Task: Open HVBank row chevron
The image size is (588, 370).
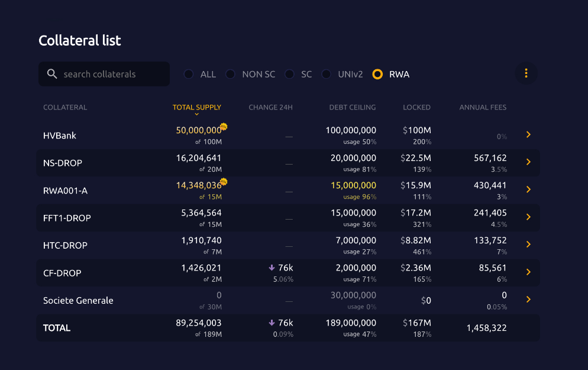Action: pyautogui.click(x=528, y=134)
